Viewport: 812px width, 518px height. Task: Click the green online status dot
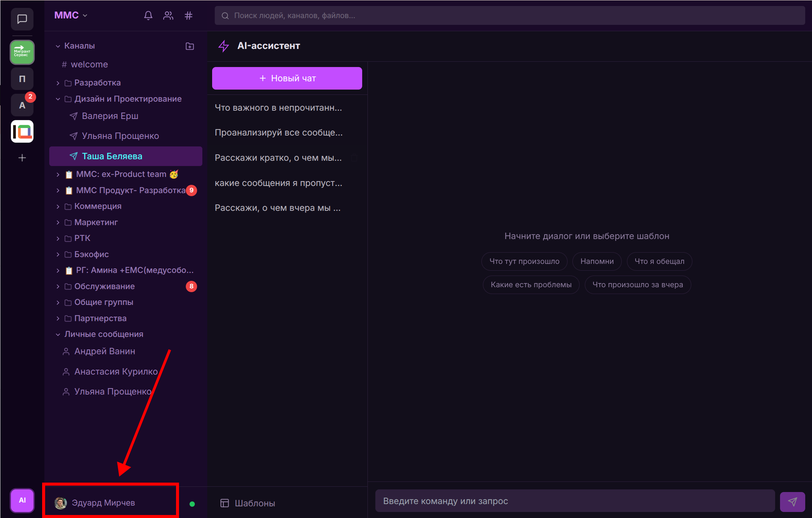point(192,503)
